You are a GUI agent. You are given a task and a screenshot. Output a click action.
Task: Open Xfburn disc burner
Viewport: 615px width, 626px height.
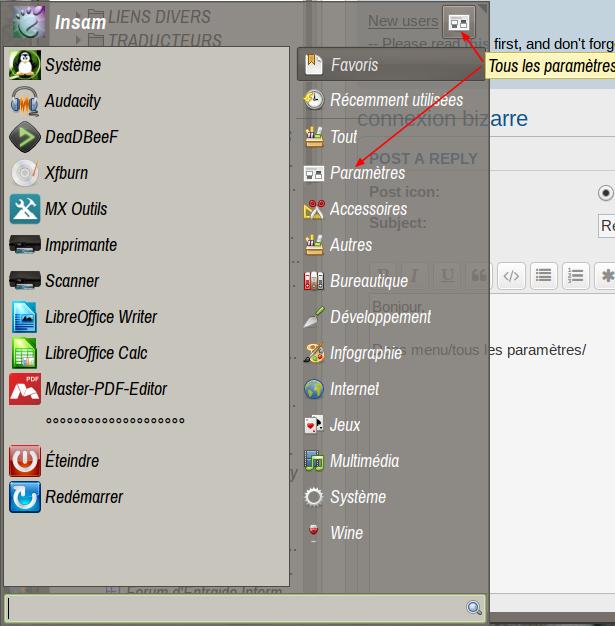pos(147,173)
